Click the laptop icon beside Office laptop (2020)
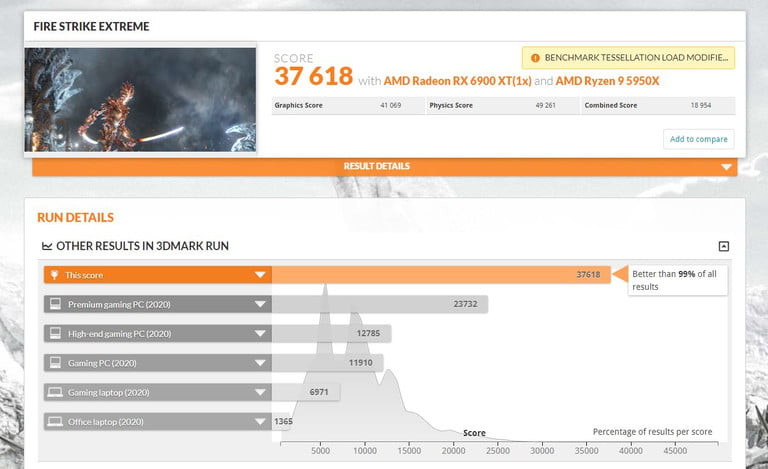Screen dimensions: 768x469 coord(55,422)
